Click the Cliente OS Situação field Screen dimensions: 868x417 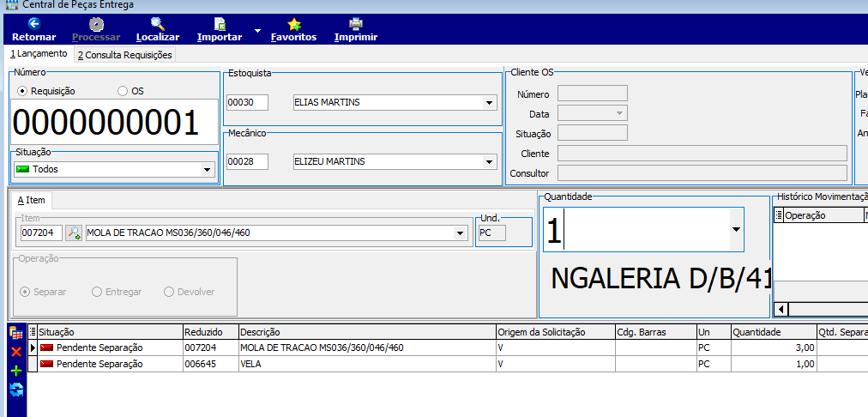[593, 133]
